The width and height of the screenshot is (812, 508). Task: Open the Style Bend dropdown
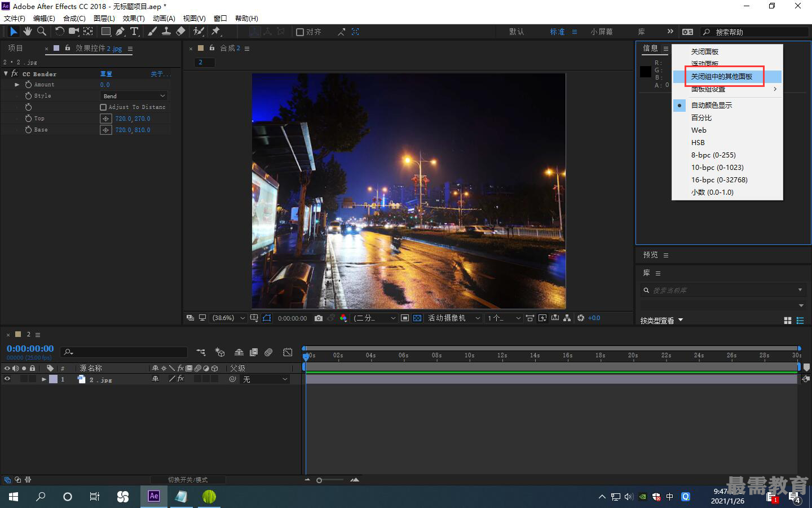pos(134,96)
